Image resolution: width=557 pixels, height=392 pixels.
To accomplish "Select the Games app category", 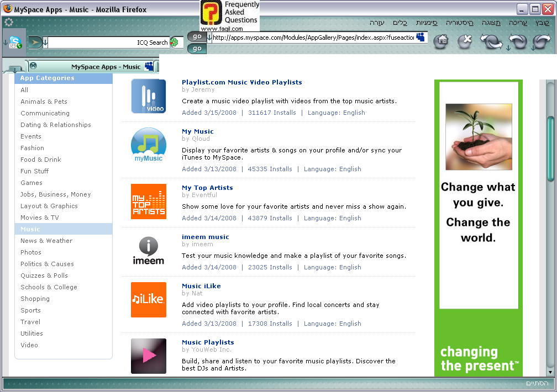I will 31,183.
